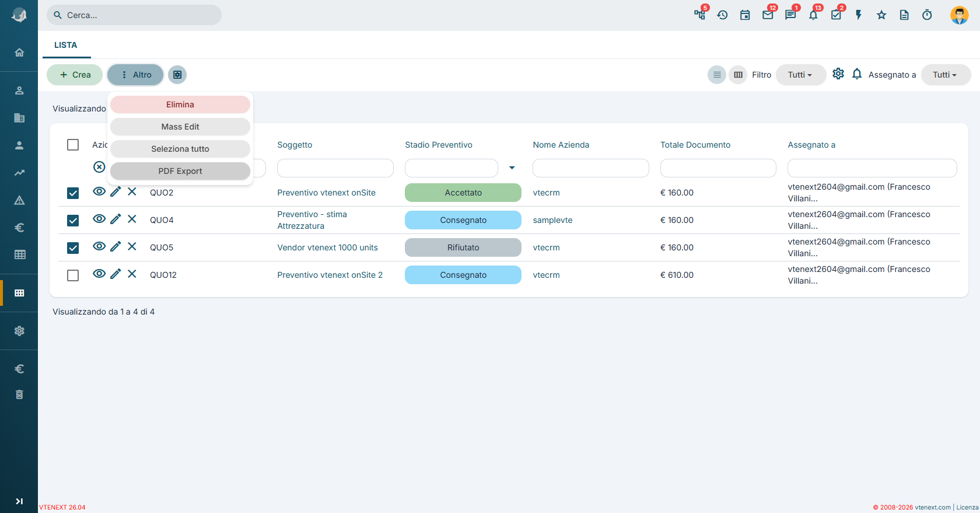Open the history clock icon in top bar
This screenshot has width=980, height=513.
pyautogui.click(x=722, y=15)
